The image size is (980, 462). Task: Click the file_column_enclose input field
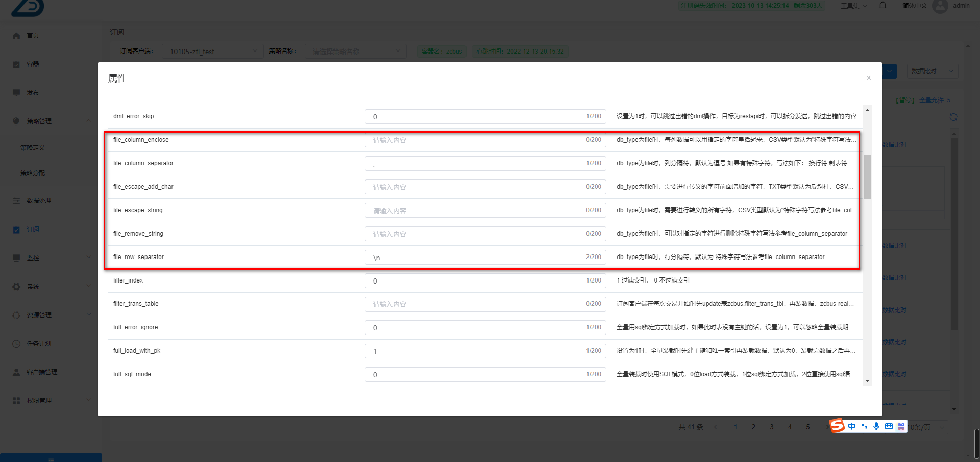(477, 140)
